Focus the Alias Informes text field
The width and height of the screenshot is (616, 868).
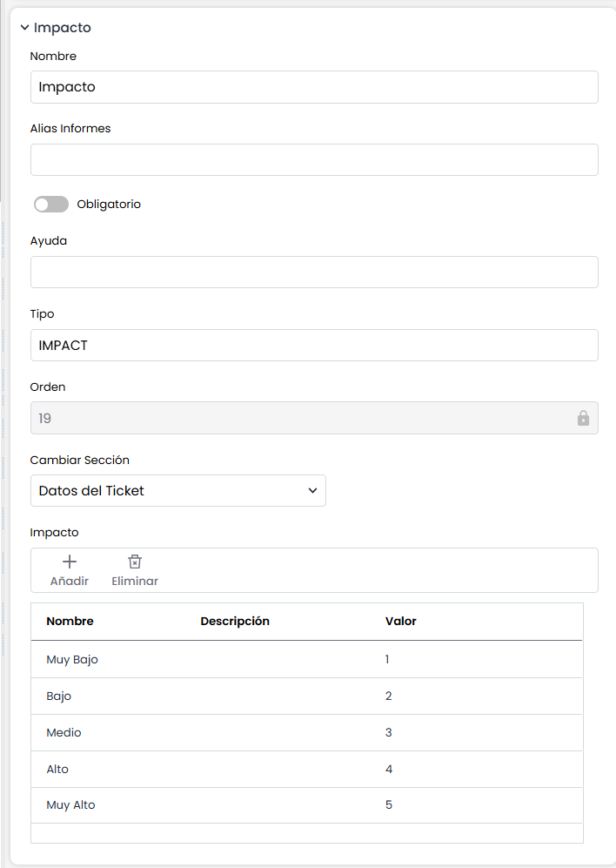click(313, 160)
